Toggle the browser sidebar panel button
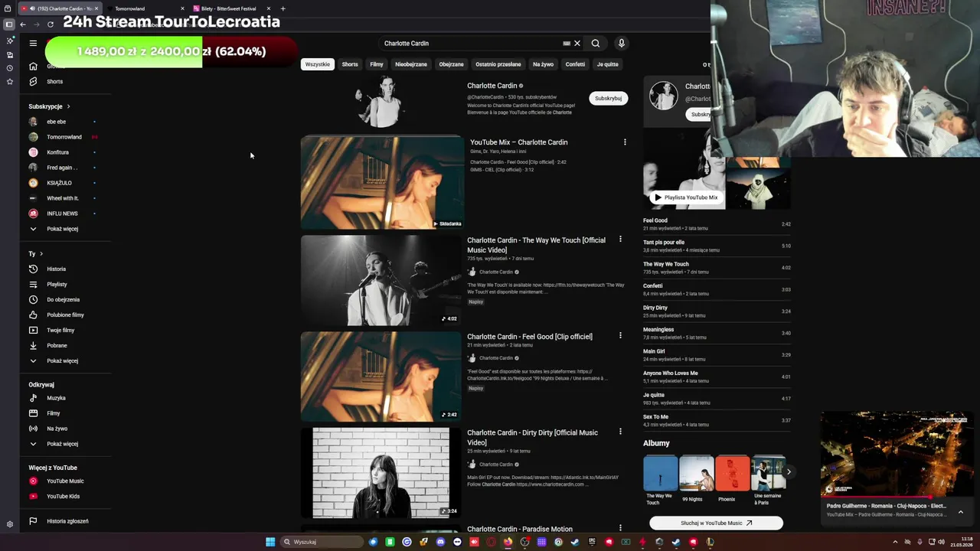This screenshot has height=551, width=980. click(x=9, y=24)
